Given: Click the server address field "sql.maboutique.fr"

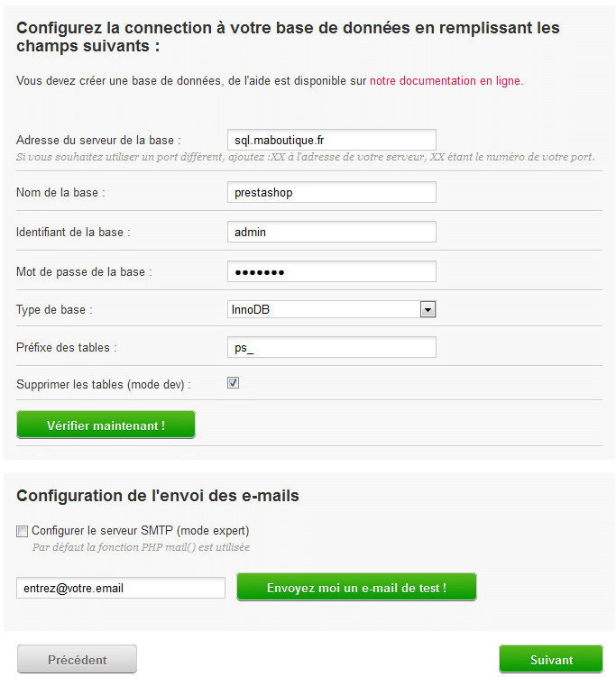Looking at the screenshot, I should (331, 140).
